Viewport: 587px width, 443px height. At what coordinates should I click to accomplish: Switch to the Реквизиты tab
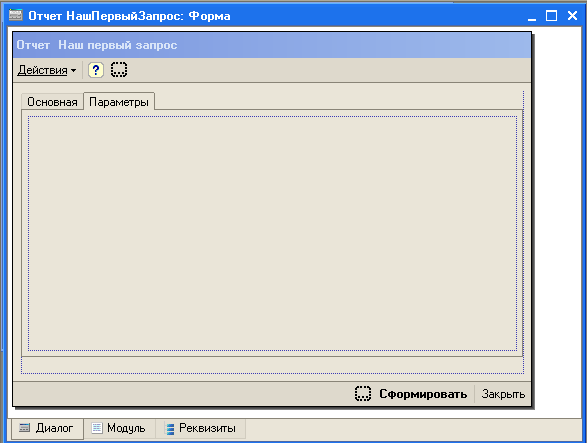201,428
